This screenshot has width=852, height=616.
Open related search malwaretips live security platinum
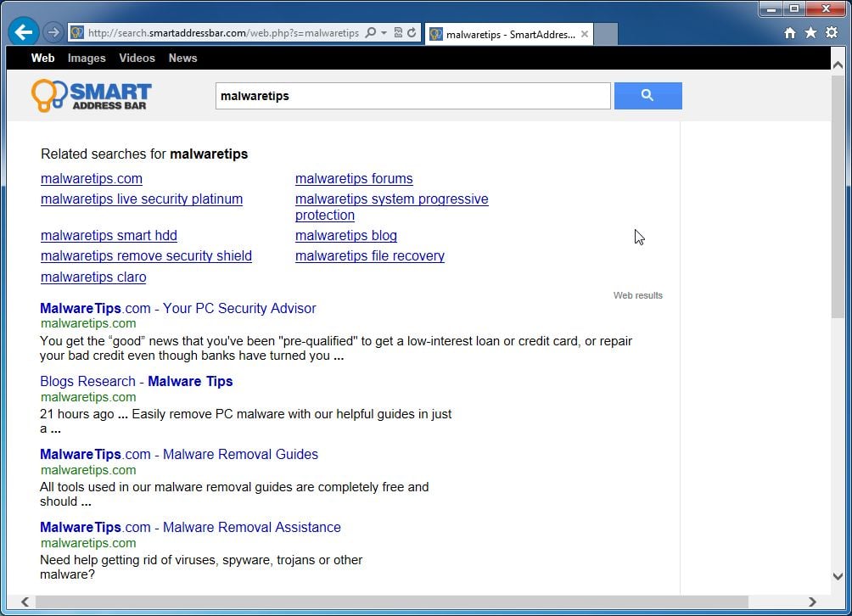pos(142,199)
